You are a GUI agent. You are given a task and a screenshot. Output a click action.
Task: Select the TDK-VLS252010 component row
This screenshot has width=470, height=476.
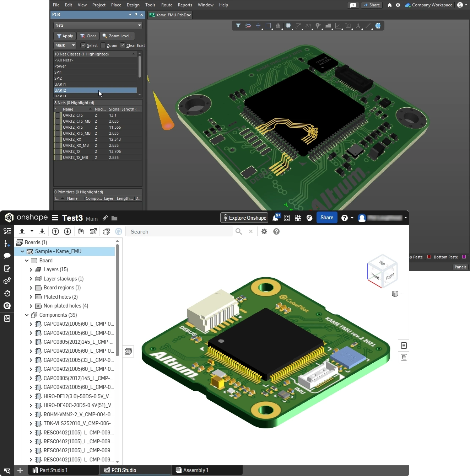point(75,423)
